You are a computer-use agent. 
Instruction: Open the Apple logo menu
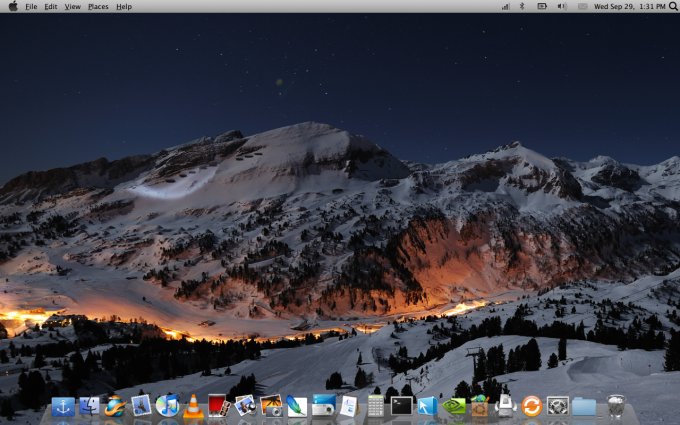(x=13, y=6)
